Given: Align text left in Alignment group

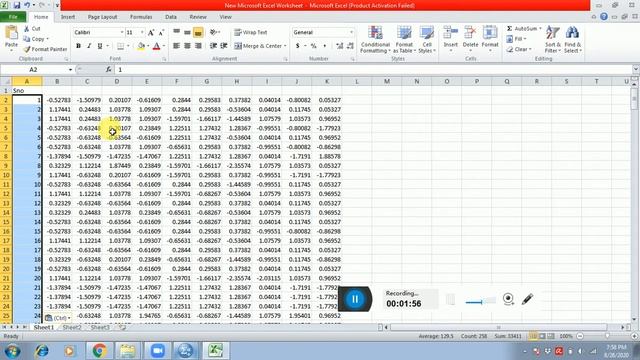Looking at the screenshot, I should pyautogui.click(x=176, y=46).
